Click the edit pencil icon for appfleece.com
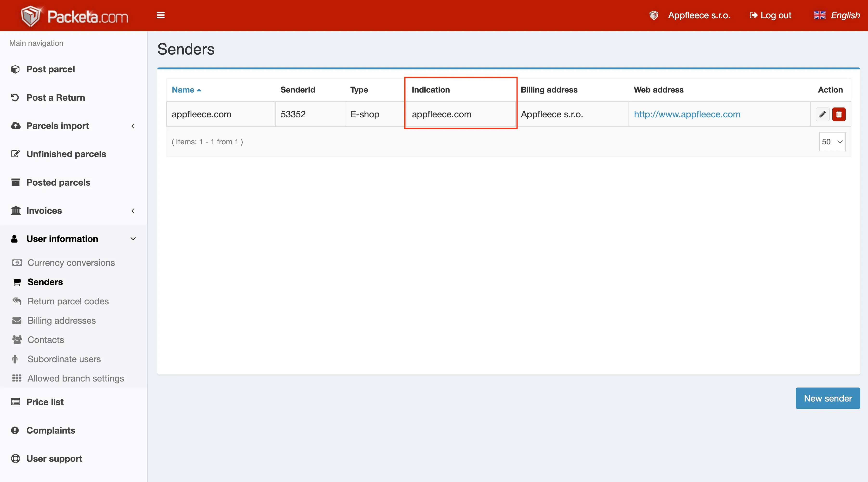Image resolution: width=868 pixels, height=482 pixels. click(x=822, y=114)
